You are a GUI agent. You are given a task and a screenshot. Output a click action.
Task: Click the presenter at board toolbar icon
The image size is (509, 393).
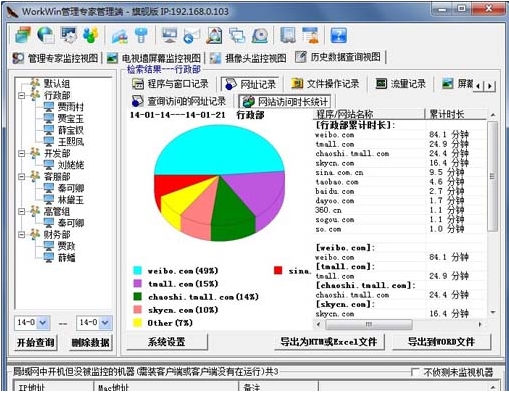[310, 36]
